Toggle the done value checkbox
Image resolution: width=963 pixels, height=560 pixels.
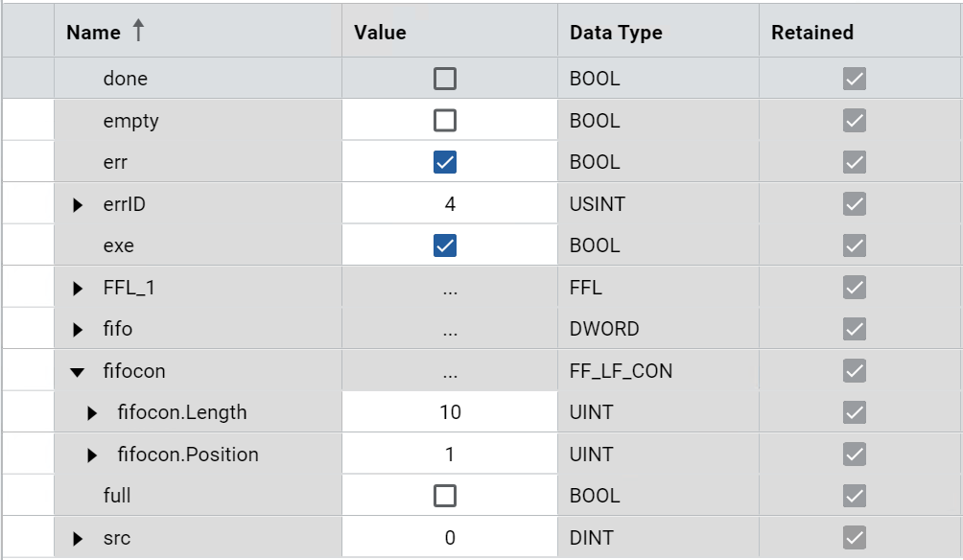click(445, 79)
